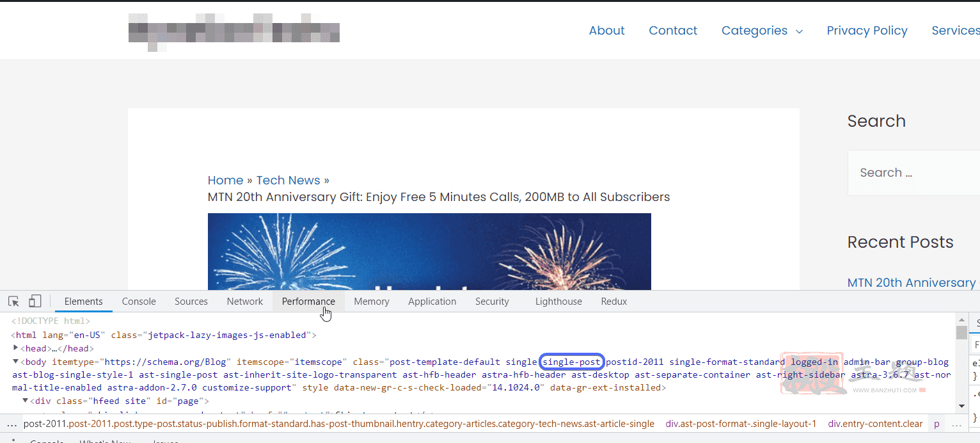The width and height of the screenshot is (980, 443).
Task: Open the About page link
Action: click(606, 31)
